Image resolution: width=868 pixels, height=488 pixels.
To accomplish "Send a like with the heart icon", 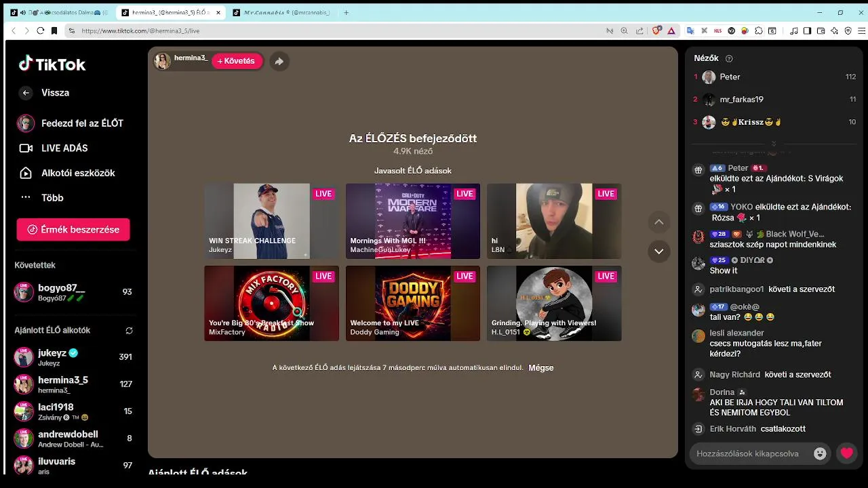I will pos(847,453).
